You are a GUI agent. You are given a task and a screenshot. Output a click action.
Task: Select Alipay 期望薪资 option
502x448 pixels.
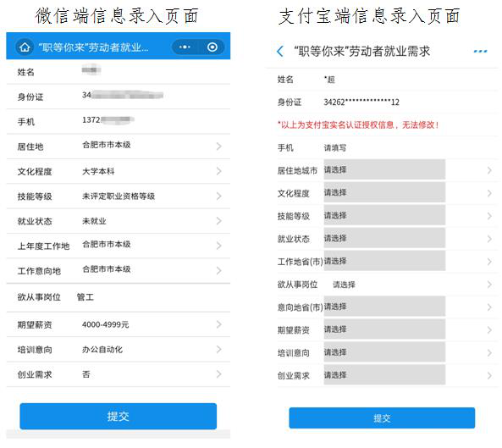384,329
